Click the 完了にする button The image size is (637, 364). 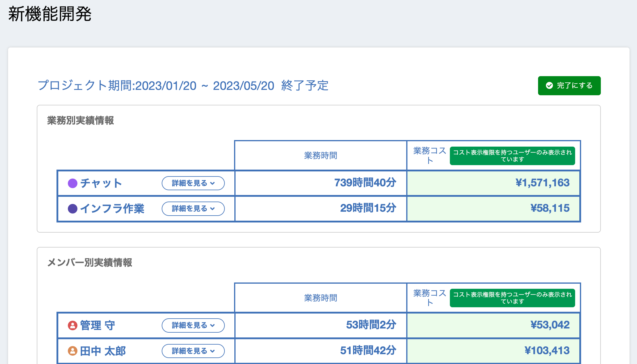pyautogui.click(x=569, y=86)
